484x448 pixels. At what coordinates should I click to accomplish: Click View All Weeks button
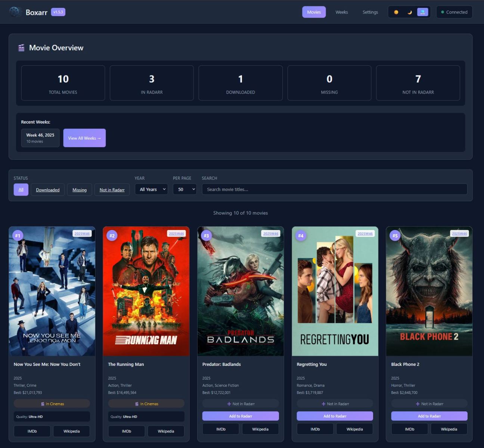coord(84,138)
